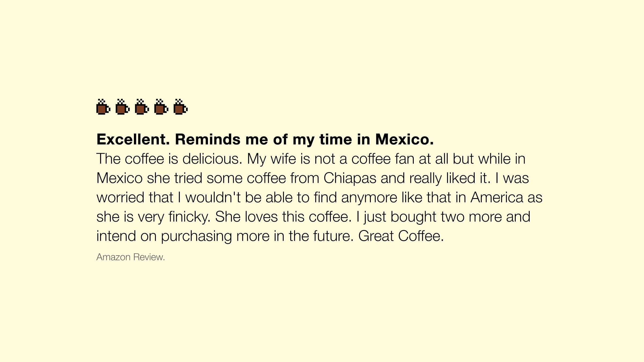Click the first coffee cup rating icon
The height and width of the screenshot is (362, 644).
click(103, 108)
